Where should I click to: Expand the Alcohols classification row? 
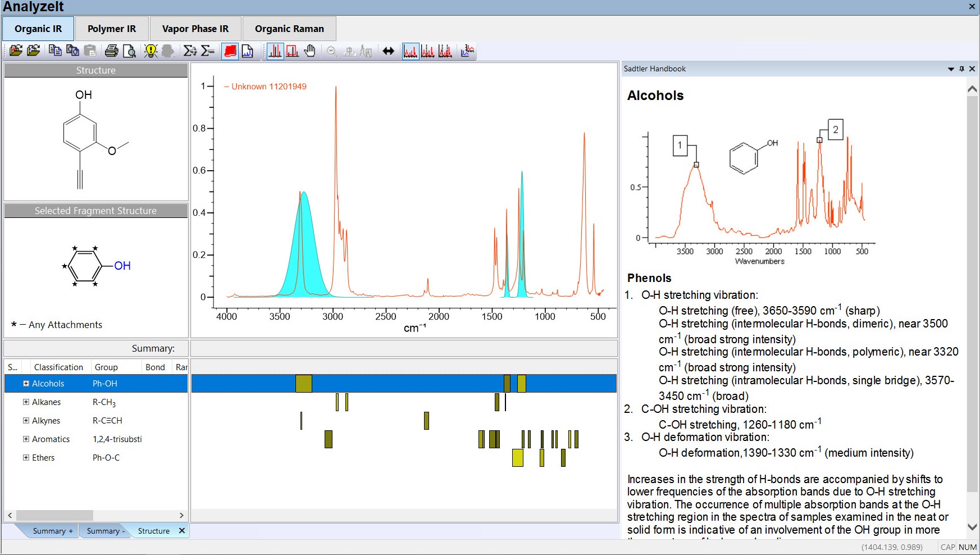tap(26, 384)
